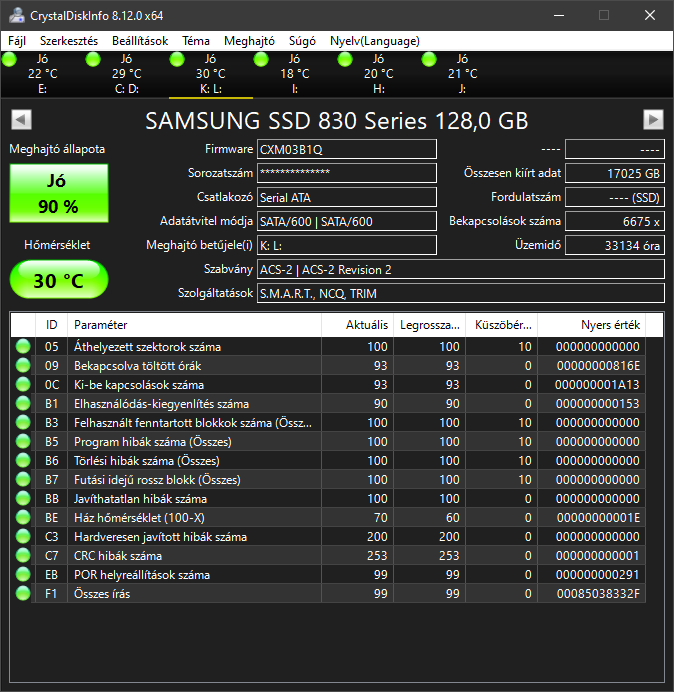Open the Téma menu
674x692 pixels.
pos(196,41)
